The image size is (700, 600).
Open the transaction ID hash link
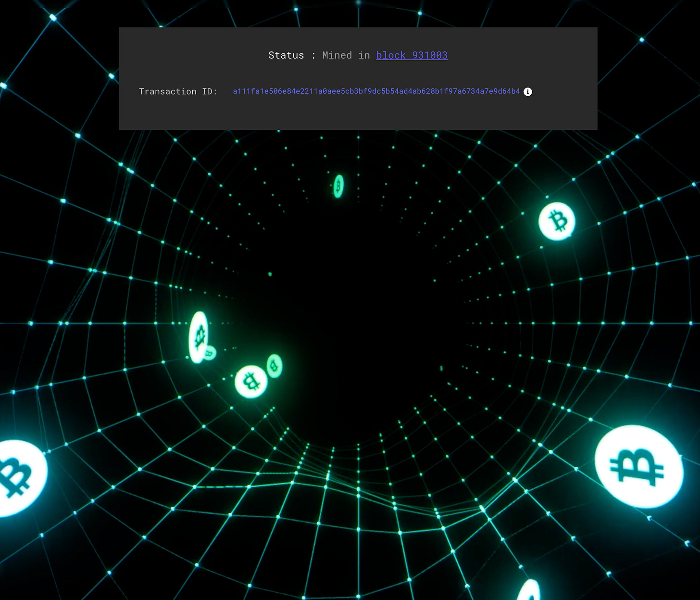376,91
